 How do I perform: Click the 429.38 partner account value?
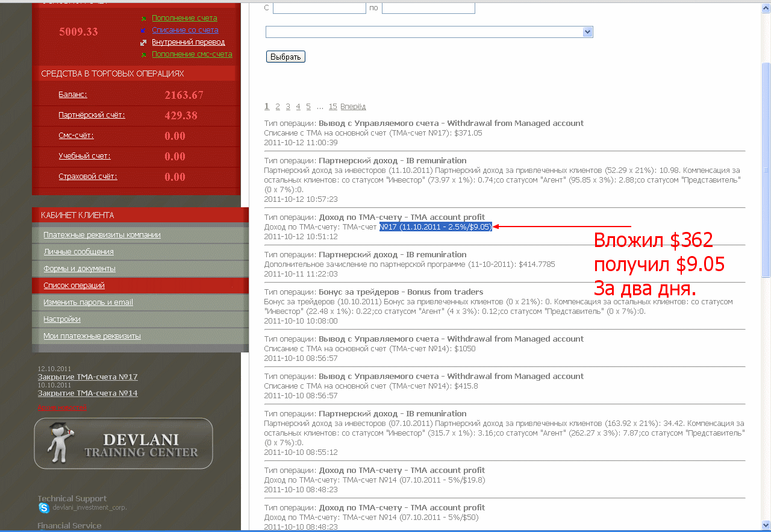[x=181, y=116]
